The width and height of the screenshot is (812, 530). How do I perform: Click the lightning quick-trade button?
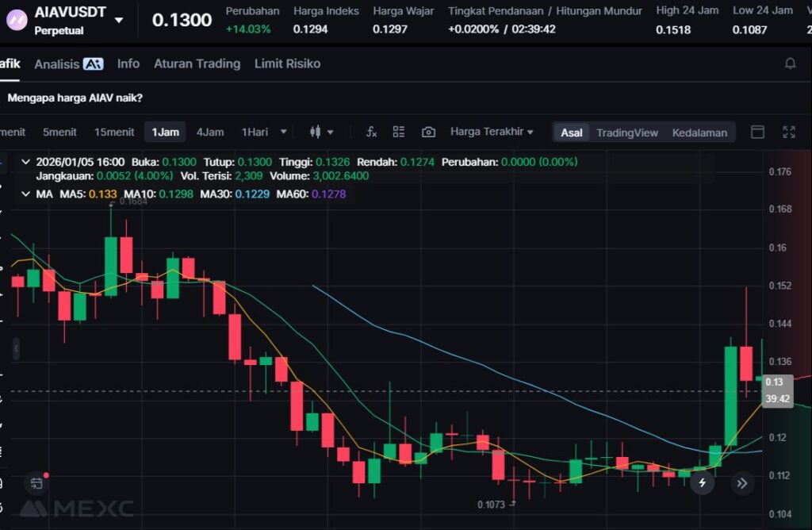[702, 482]
